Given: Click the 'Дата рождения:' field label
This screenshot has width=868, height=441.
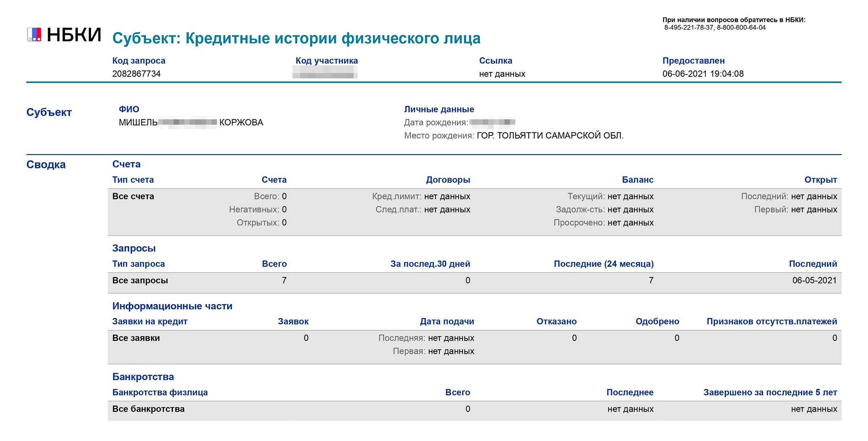Looking at the screenshot, I should pyautogui.click(x=436, y=123).
